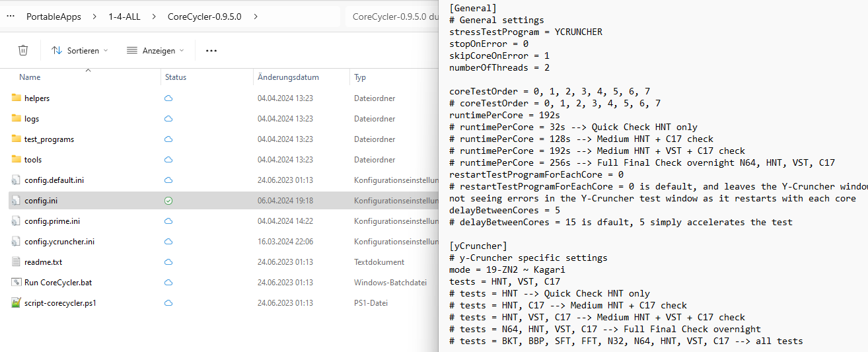Screen dimensions: 868x352
Task: Select the file name helpers
Action: tap(37, 98)
